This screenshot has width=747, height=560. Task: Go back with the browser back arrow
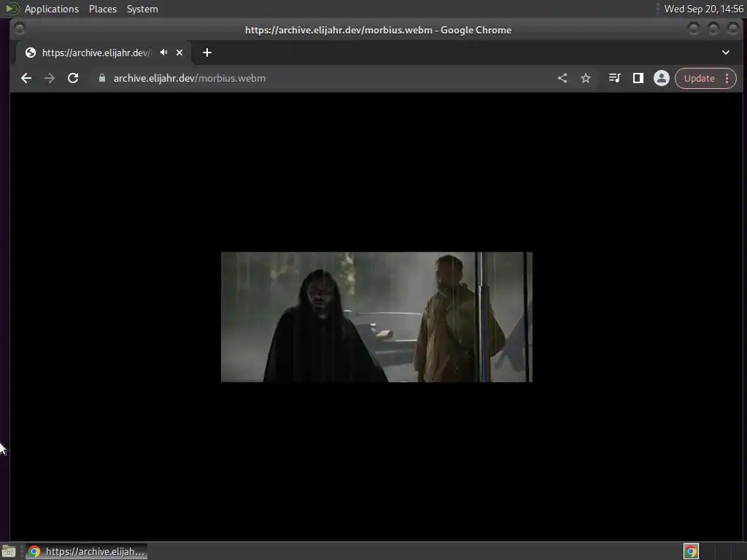click(26, 78)
